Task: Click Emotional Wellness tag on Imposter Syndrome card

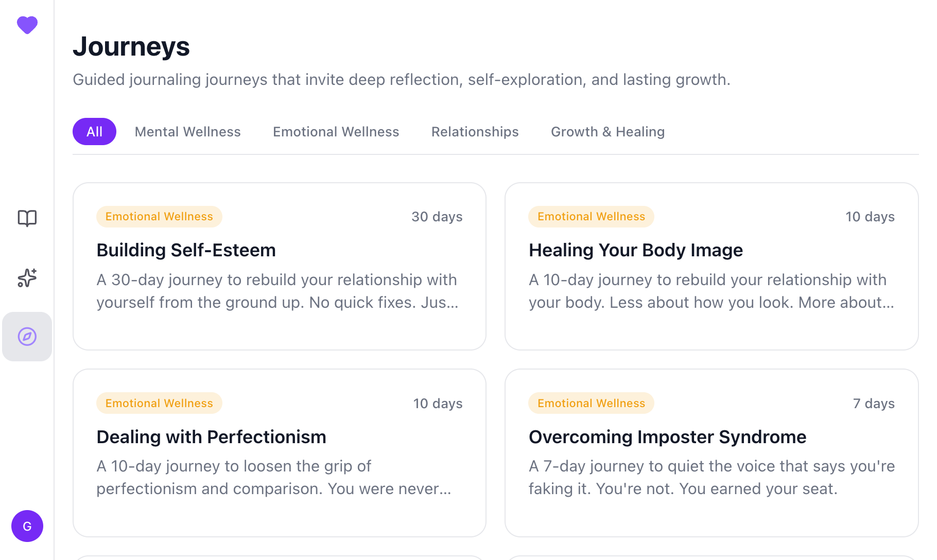Action: (591, 404)
